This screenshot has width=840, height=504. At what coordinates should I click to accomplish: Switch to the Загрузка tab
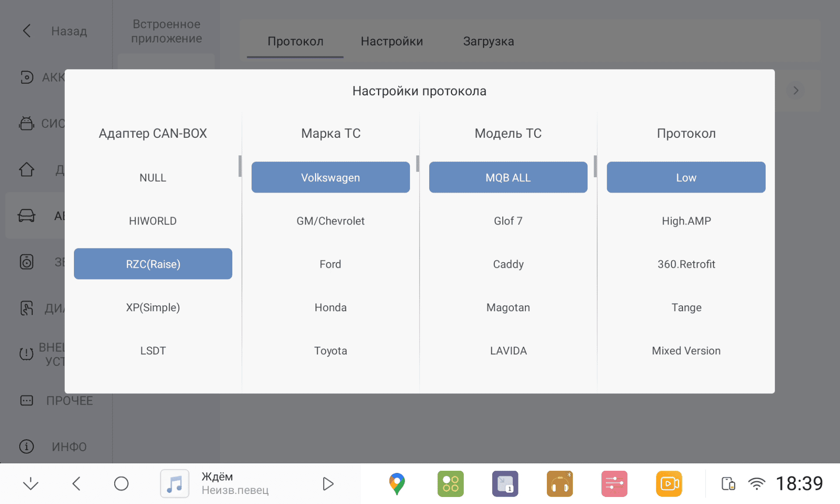coord(488,41)
